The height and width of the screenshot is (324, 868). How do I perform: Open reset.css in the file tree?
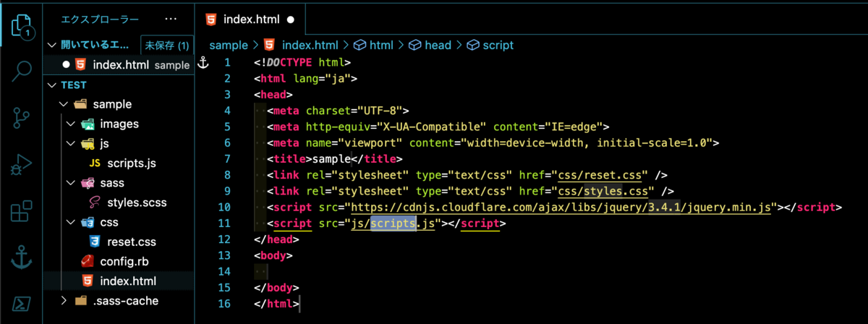tap(131, 242)
